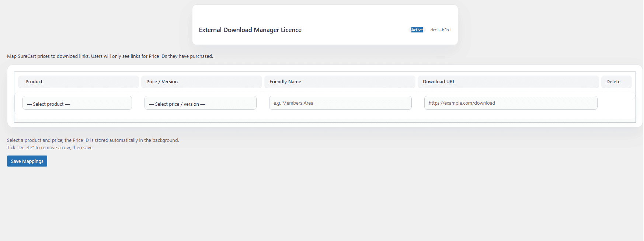This screenshot has width=644, height=241.
Task: Click the Download URL column header
Action: point(508,82)
